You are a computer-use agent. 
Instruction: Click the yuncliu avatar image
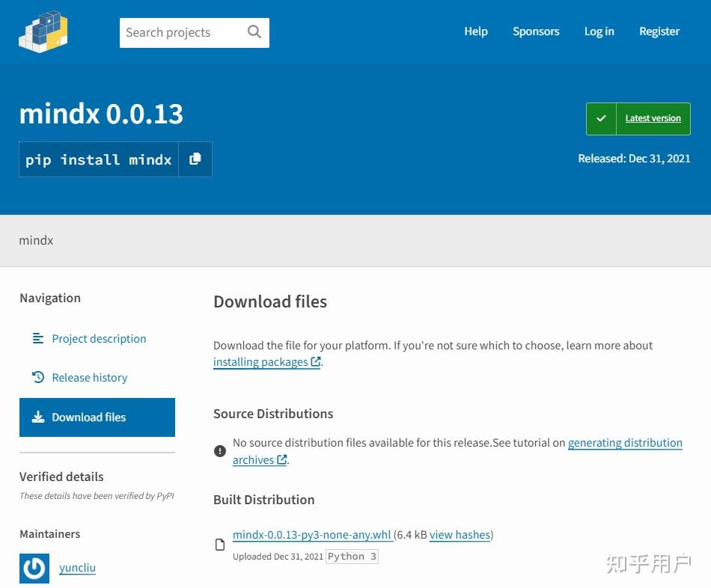tap(34, 568)
